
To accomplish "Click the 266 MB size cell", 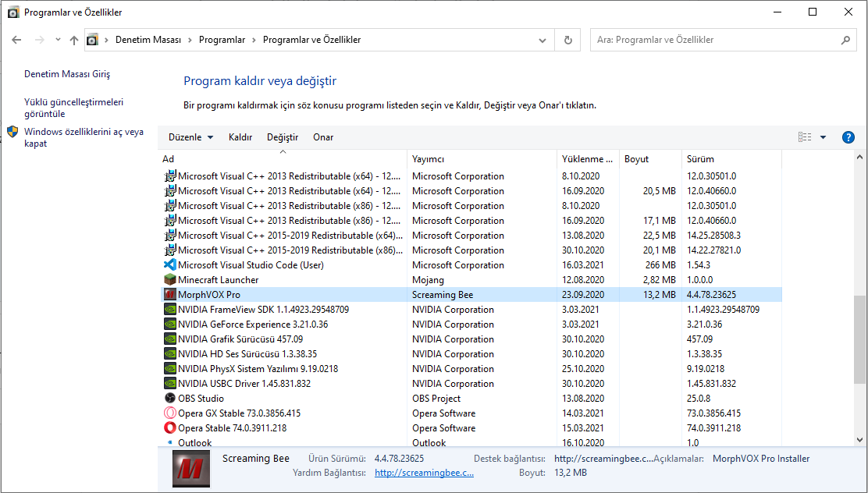I will [x=660, y=265].
